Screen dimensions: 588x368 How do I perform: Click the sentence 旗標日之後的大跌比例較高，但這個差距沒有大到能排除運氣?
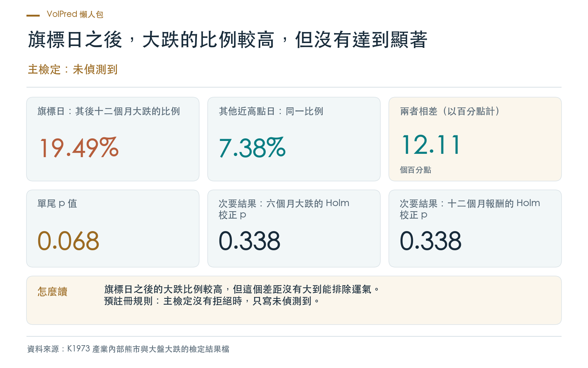(x=241, y=289)
